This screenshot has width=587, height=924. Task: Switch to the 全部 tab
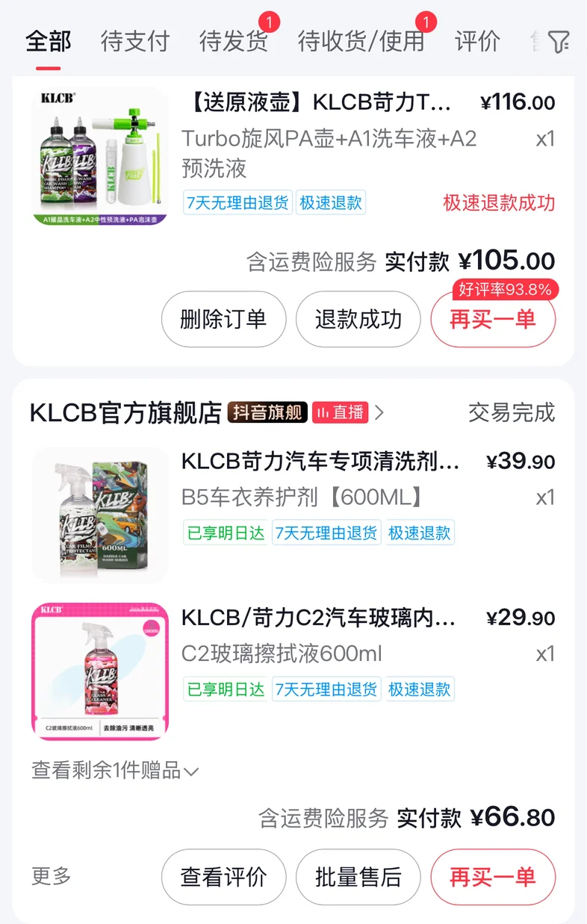click(x=49, y=41)
